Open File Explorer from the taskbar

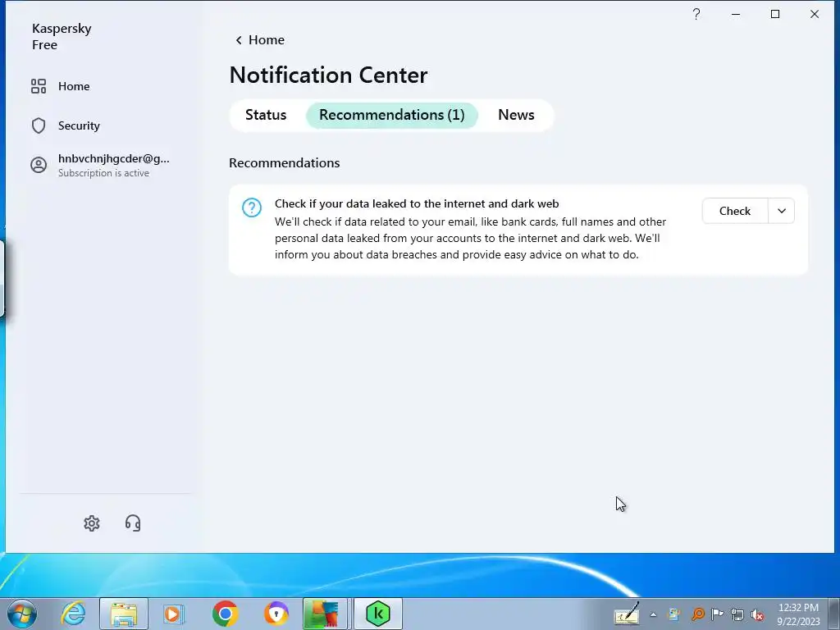coord(124,614)
